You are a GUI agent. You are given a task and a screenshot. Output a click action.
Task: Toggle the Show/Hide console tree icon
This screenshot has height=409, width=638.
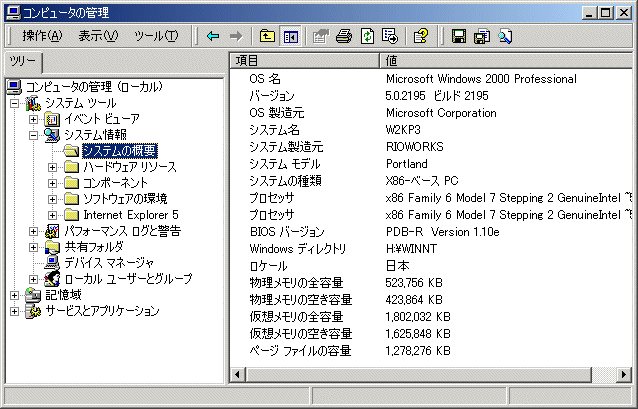point(291,37)
